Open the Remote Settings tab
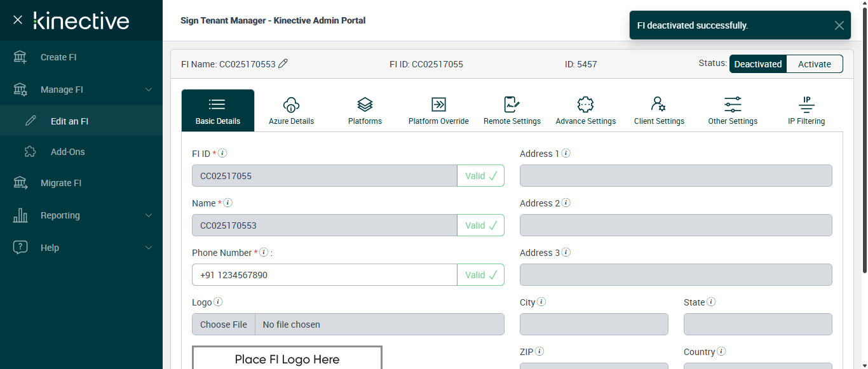The width and height of the screenshot is (868, 369). click(x=512, y=111)
